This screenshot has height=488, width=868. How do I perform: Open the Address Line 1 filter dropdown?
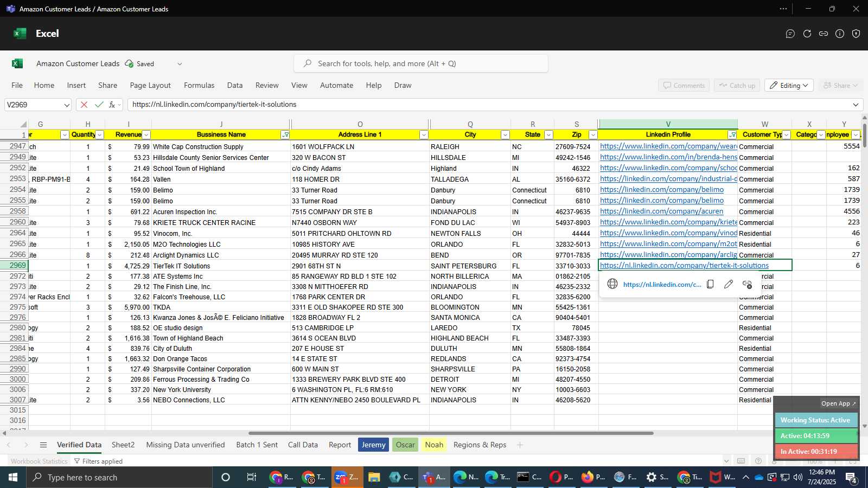(424, 135)
